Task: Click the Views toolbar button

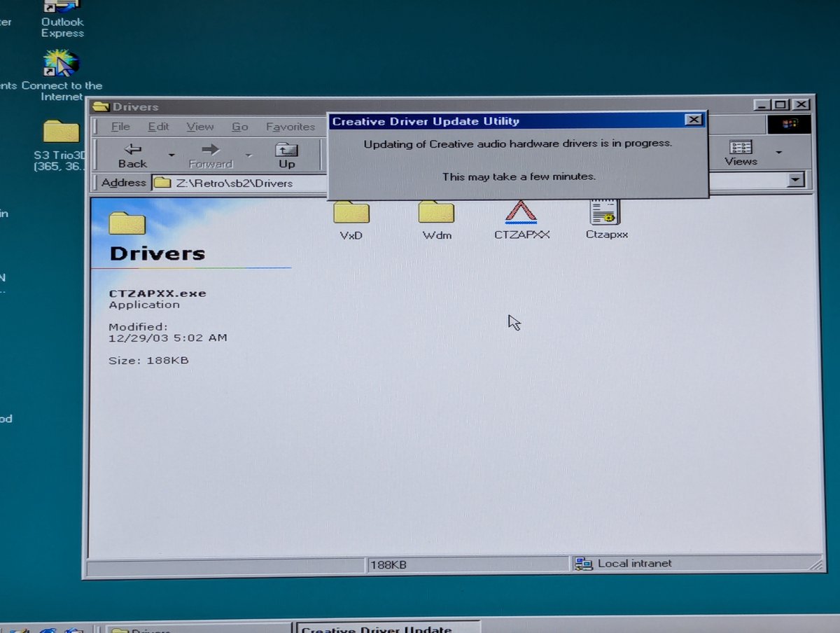Action: tap(741, 153)
